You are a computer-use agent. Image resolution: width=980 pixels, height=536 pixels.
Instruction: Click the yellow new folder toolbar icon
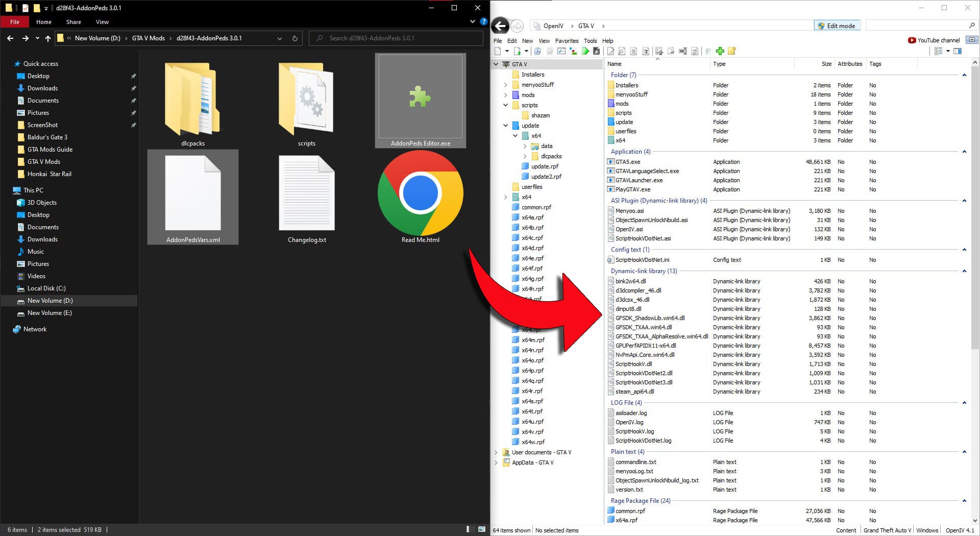click(732, 51)
